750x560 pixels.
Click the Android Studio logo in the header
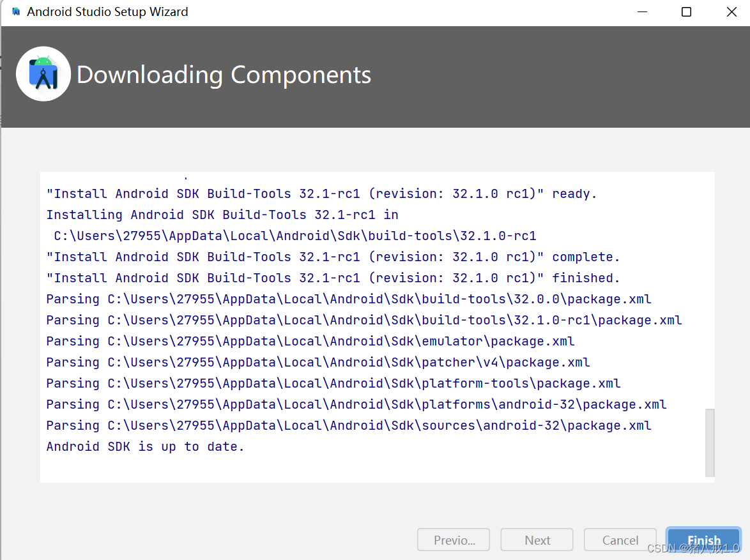[43, 73]
